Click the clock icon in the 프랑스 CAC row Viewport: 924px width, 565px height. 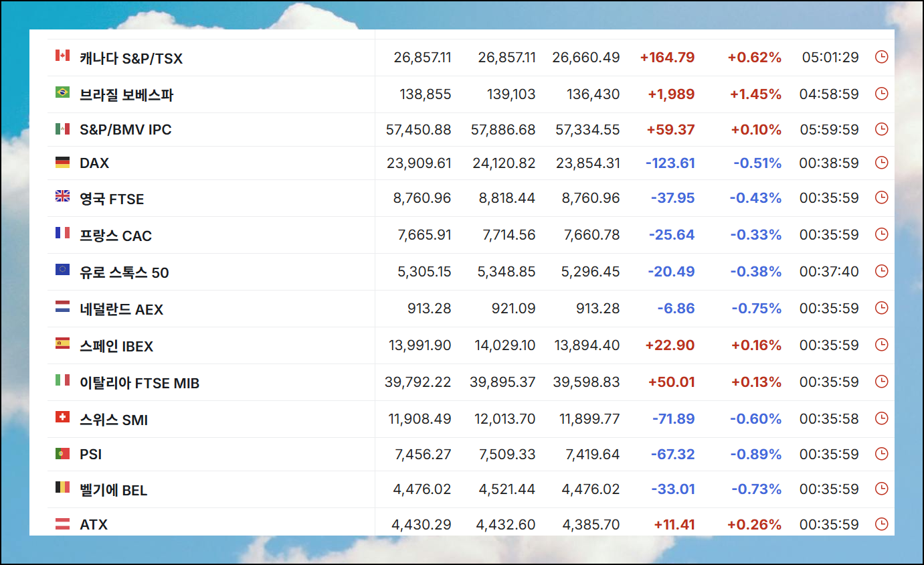point(881,234)
